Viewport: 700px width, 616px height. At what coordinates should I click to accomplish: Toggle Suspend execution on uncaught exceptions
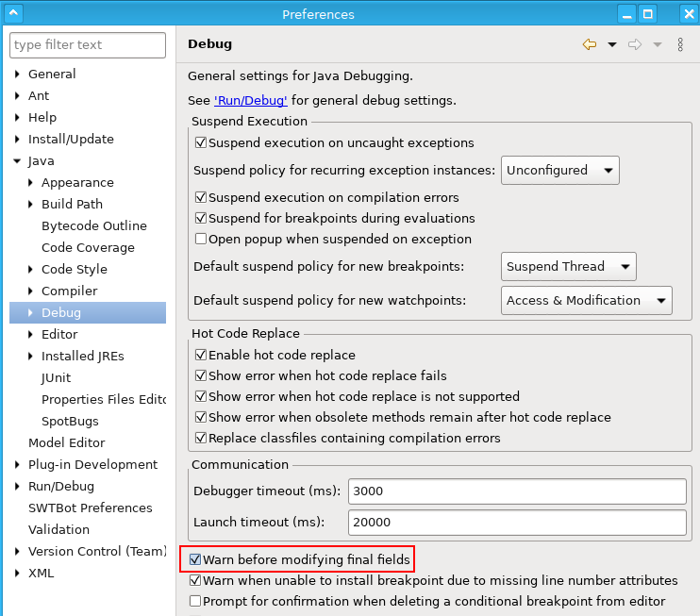click(x=201, y=142)
